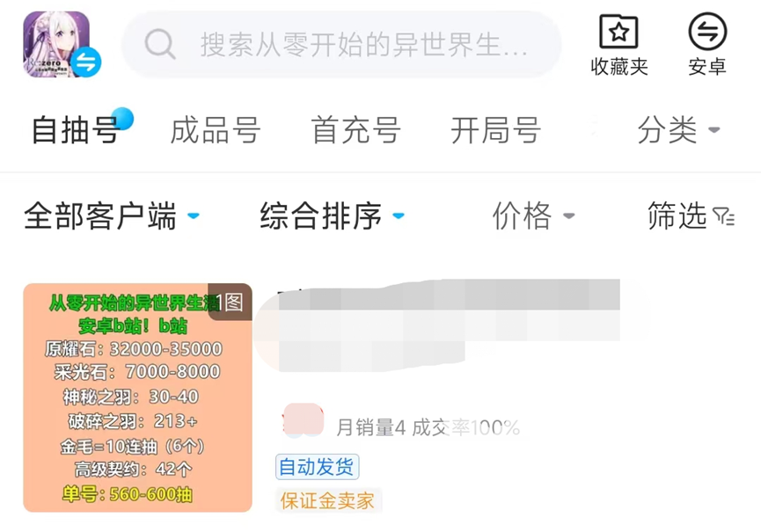This screenshot has width=761, height=532.
Task: Tap the 1图 image count badge
Action: pos(230,302)
